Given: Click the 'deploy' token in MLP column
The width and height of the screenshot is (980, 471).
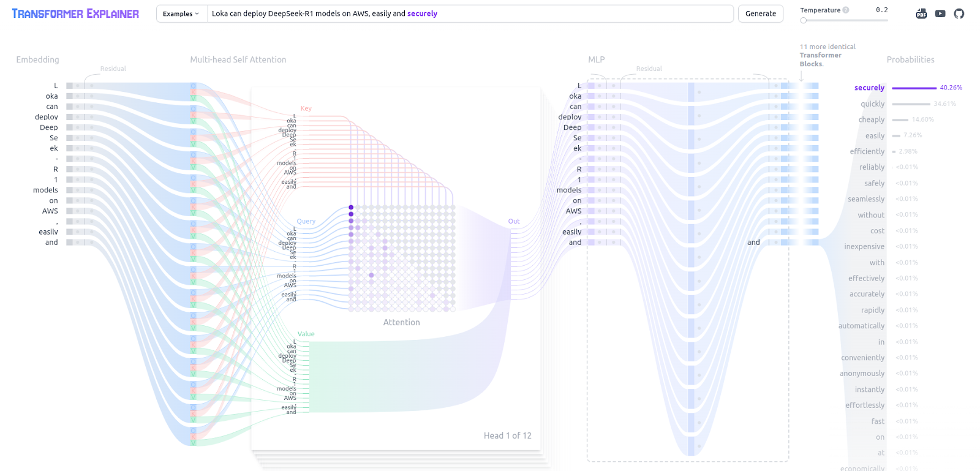Looking at the screenshot, I should tap(570, 117).
